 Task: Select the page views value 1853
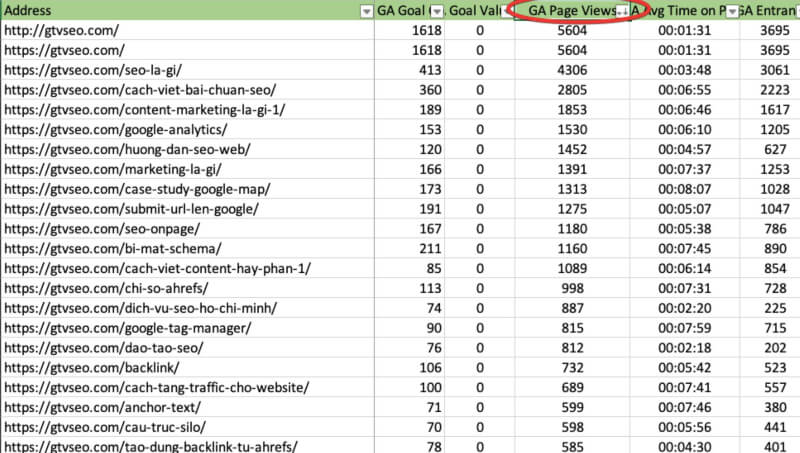pos(572,110)
